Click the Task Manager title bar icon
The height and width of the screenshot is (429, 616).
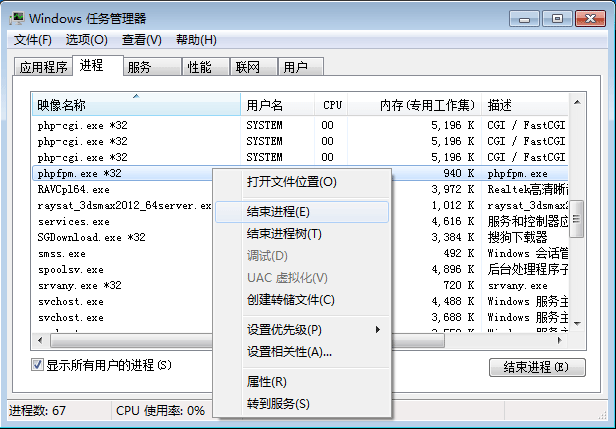[16, 18]
